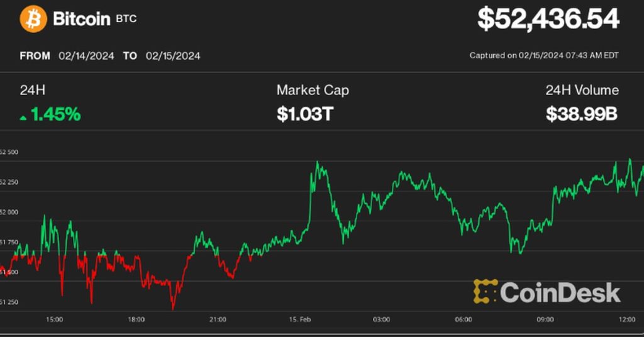Click the orange Bitcoin logo icon
The height and width of the screenshot is (337, 644).
pyautogui.click(x=34, y=19)
